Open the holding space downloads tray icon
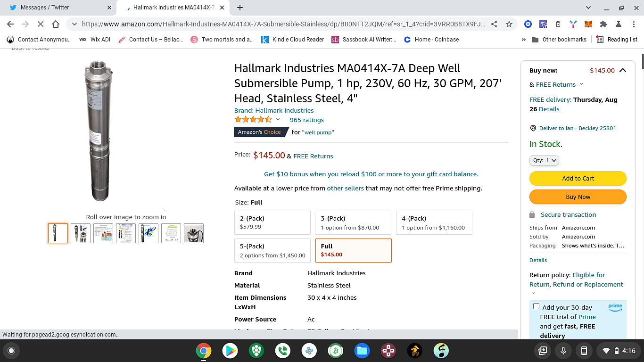 (543, 351)
